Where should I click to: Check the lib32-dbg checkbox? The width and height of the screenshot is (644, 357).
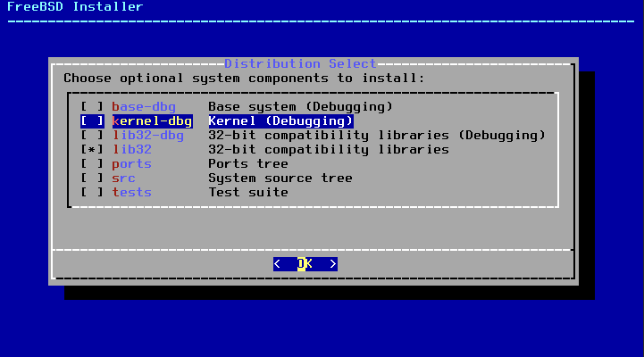tap(92, 136)
